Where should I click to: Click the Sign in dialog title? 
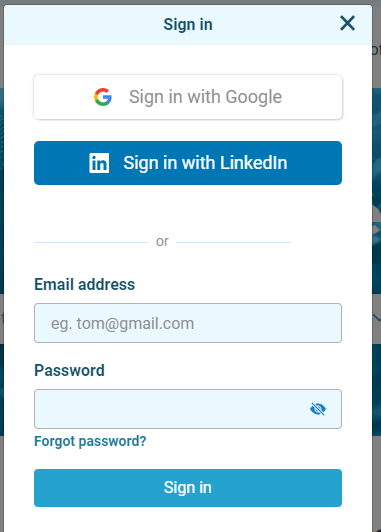coord(188,24)
